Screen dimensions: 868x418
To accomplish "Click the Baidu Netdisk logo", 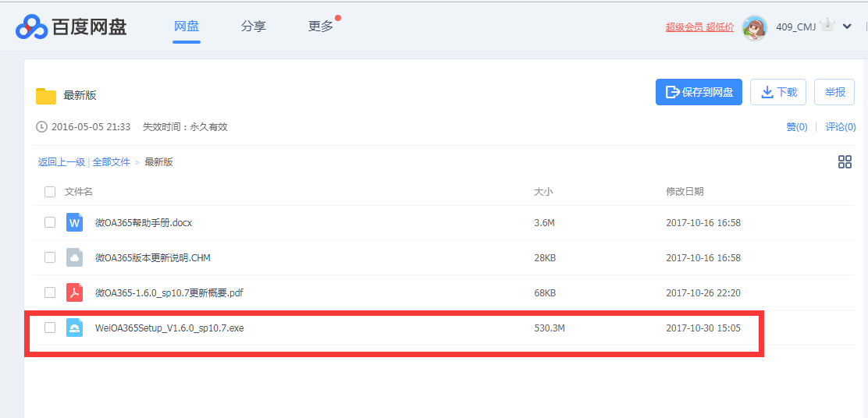I will pyautogui.click(x=71, y=27).
